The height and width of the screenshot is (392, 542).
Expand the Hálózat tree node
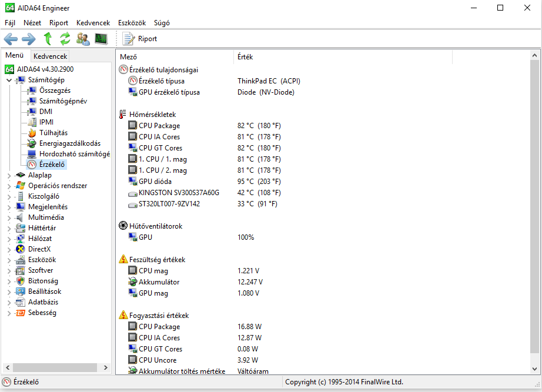(9, 239)
